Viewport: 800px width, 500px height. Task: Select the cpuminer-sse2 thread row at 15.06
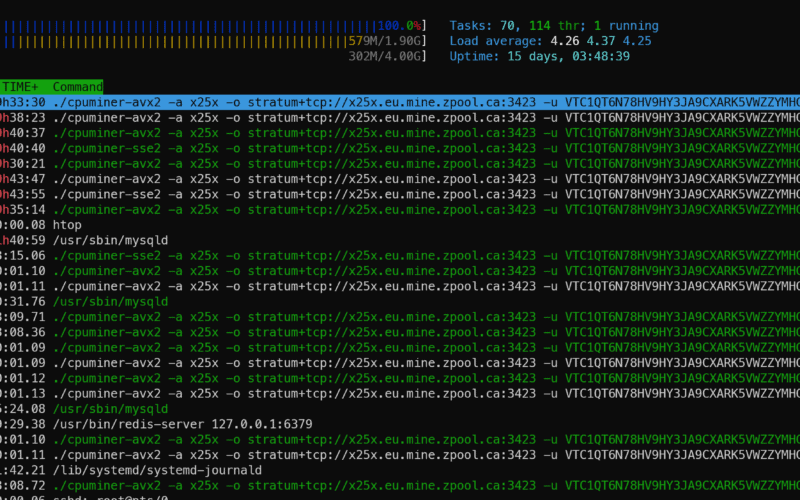click(x=400, y=256)
